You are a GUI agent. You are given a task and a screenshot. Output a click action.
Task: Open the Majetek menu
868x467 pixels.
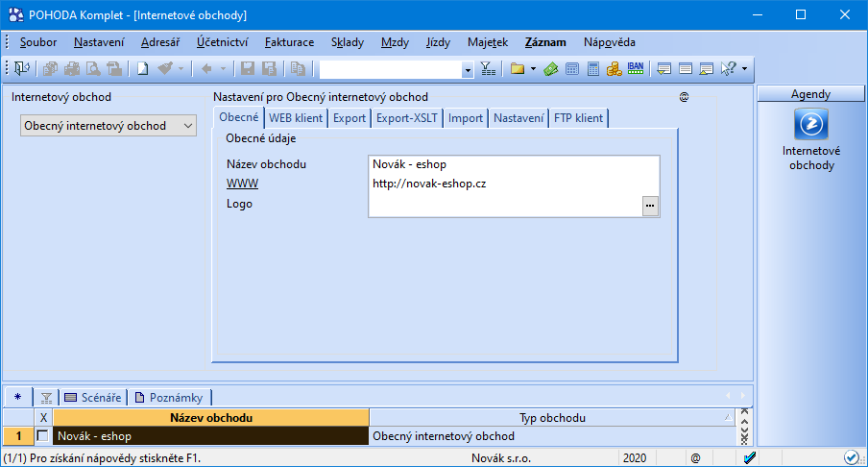tap(487, 42)
